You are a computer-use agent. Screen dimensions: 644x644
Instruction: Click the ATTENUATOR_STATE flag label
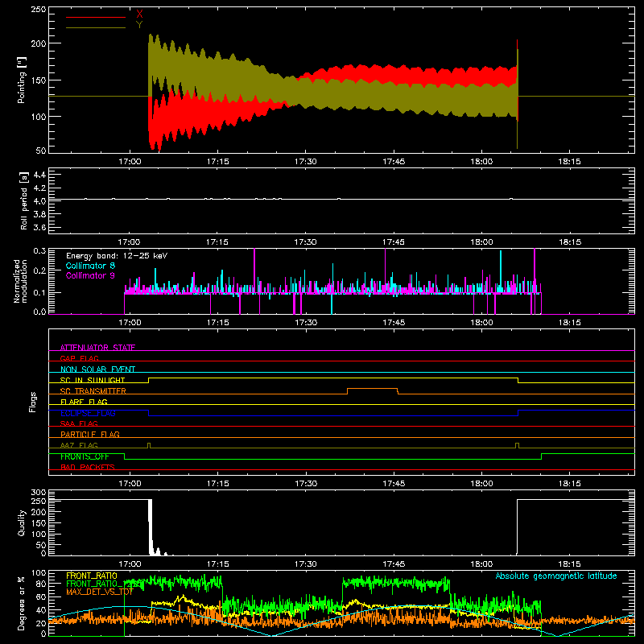pos(97,348)
